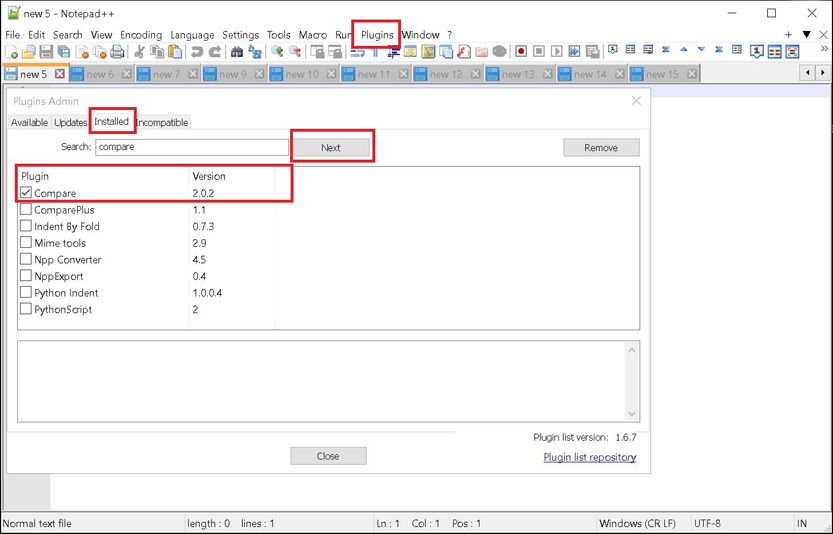The height and width of the screenshot is (534, 833).
Task: Switch to the Incompatible tab
Action: pyautogui.click(x=163, y=122)
